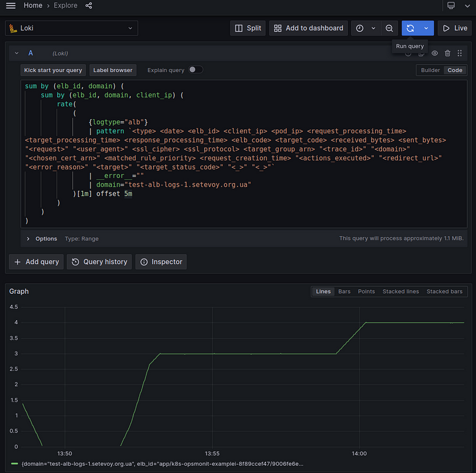Image resolution: width=476 pixels, height=473 pixels.
Task: Click the Add to dashboard button
Action: coord(308,28)
